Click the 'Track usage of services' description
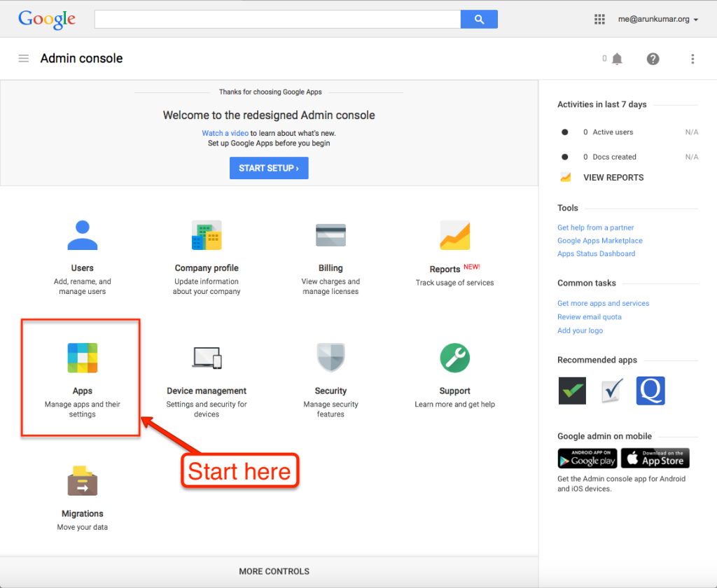Screen dimensions: 717x588 455,283
